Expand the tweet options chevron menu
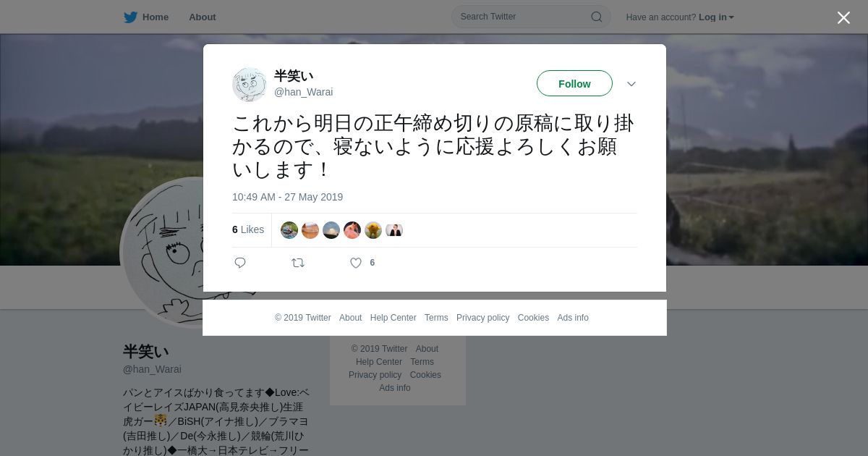 tap(631, 84)
